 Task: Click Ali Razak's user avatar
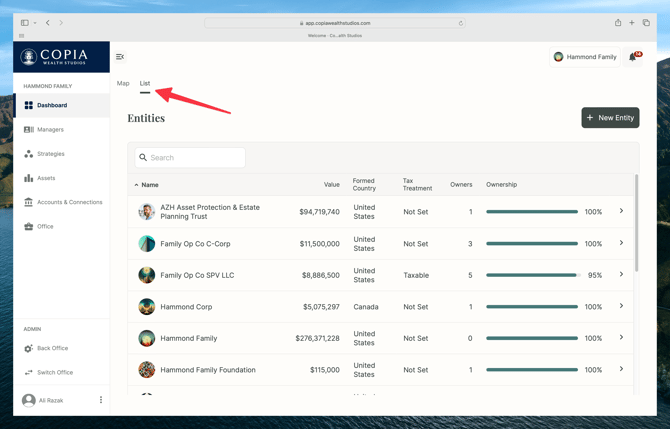pyautogui.click(x=29, y=400)
